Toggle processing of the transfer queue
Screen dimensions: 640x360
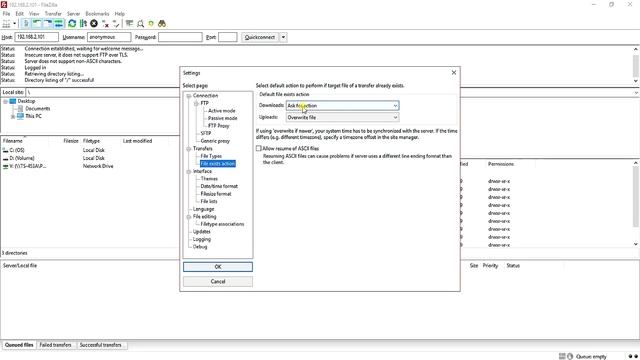(x=83, y=24)
